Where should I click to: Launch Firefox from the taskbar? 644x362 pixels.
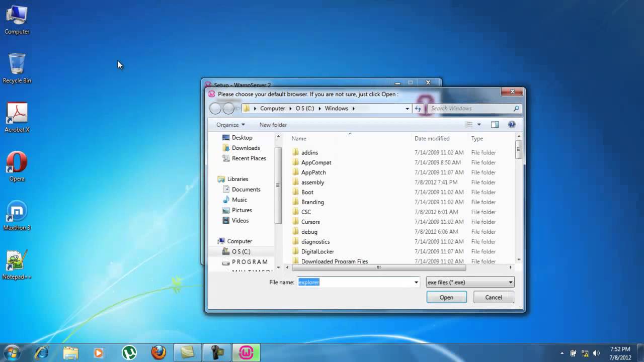[x=158, y=352]
